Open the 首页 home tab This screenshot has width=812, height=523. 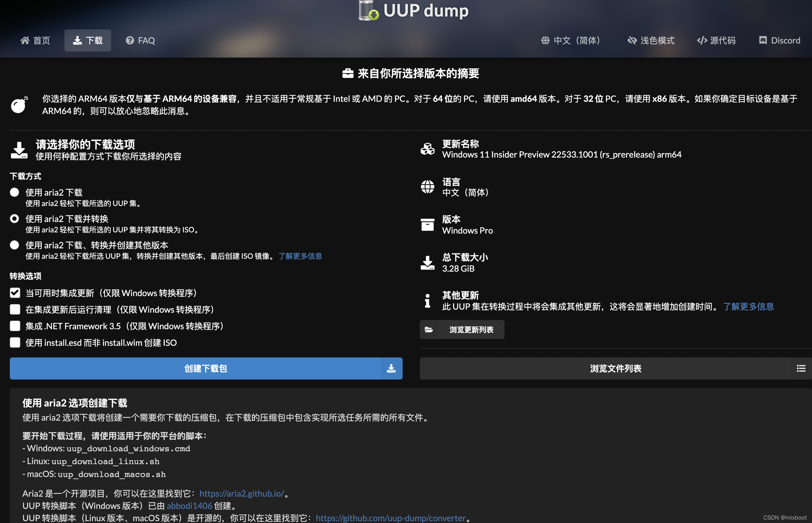click(35, 40)
